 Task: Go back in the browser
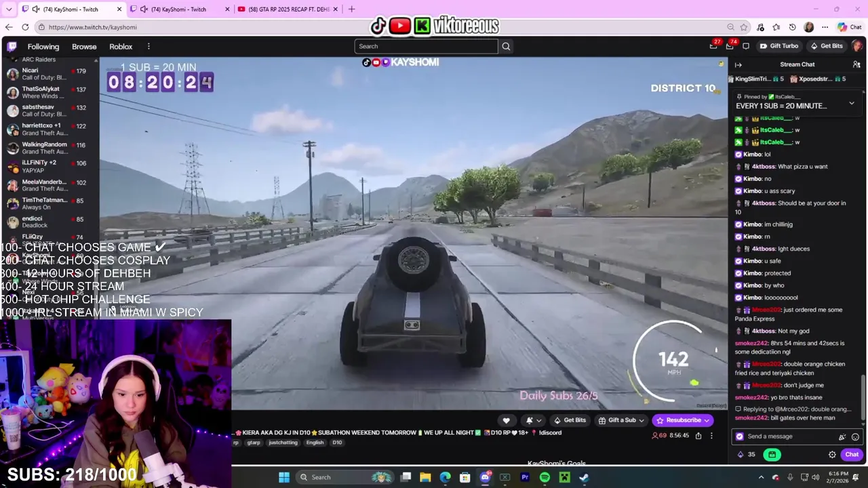pyautogui.click(x=9, y=27)
